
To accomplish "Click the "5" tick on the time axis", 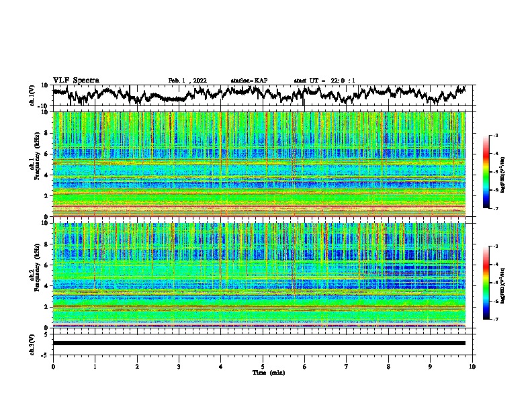I will coord(263,367).
